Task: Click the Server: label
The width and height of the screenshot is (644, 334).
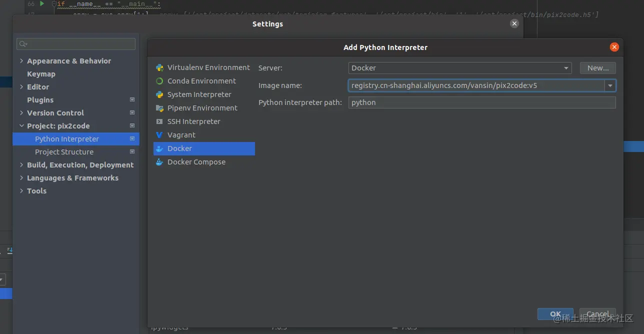Action: coord(270,68)
